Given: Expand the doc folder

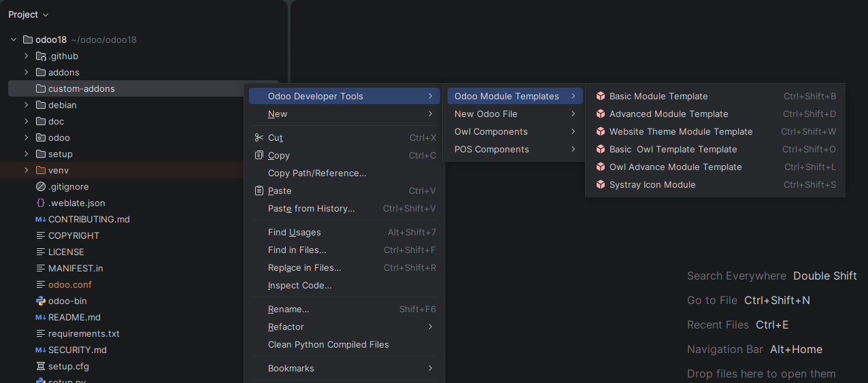Looking at the screenshot, I should (27, 121).
